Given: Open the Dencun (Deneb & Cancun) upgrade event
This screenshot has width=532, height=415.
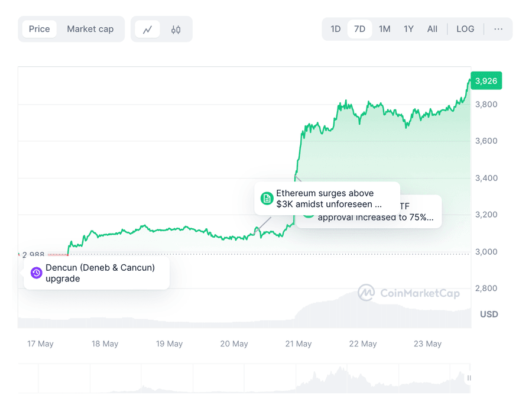Looking at the screenshot, I should (x=100, y=273).
